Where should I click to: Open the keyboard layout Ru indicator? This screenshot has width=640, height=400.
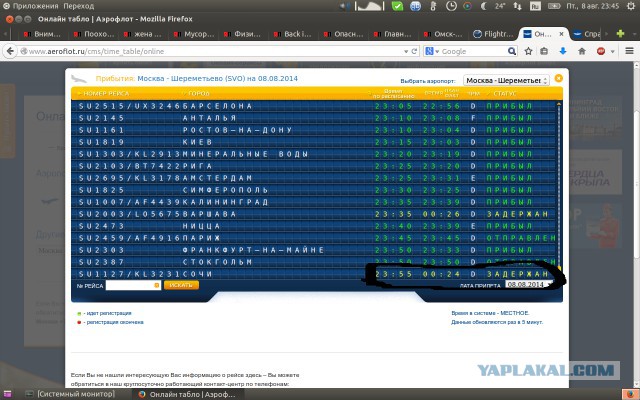tap(535, 6)
